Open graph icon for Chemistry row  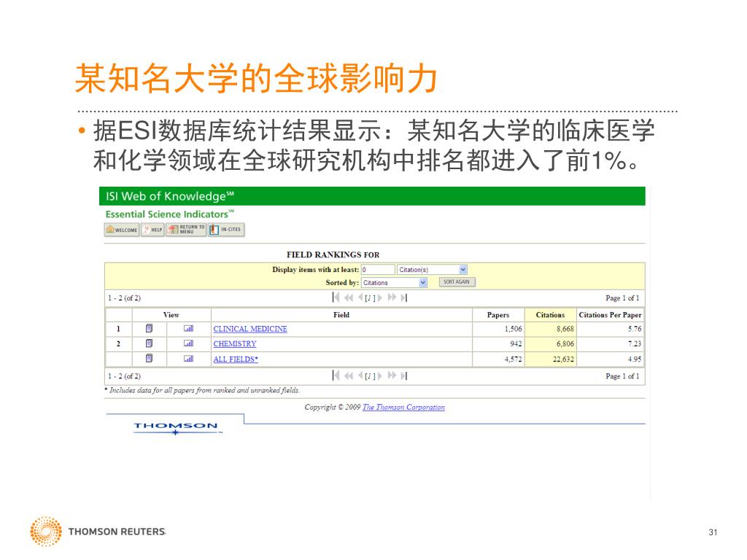pos(189,343)
